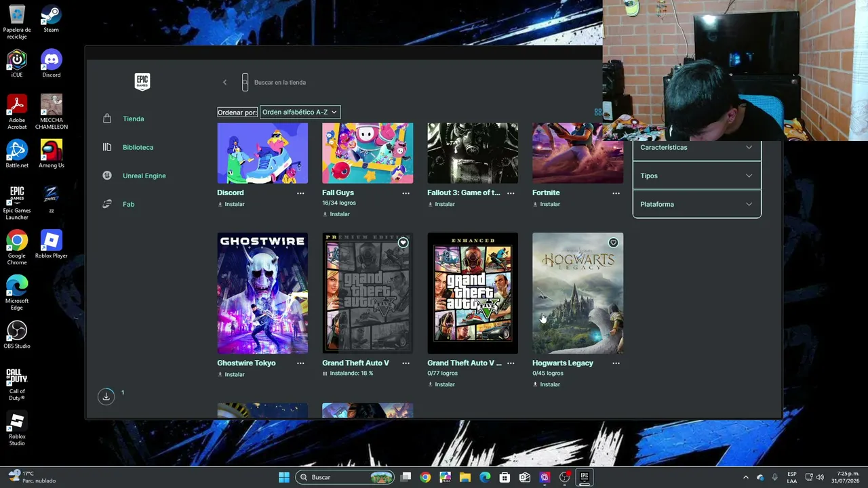Open the Grand Theft Auto V Premium Edition cover

pos(368,293)
